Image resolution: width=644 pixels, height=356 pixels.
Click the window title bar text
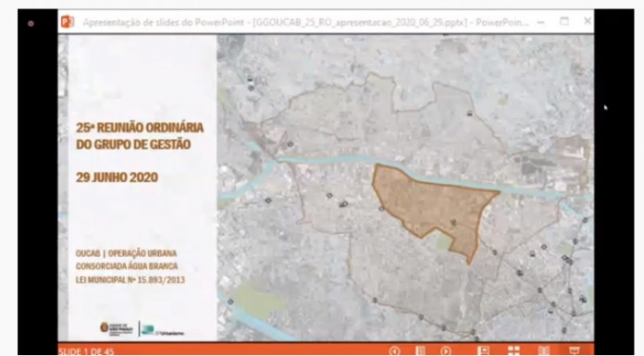click(305, 22)
